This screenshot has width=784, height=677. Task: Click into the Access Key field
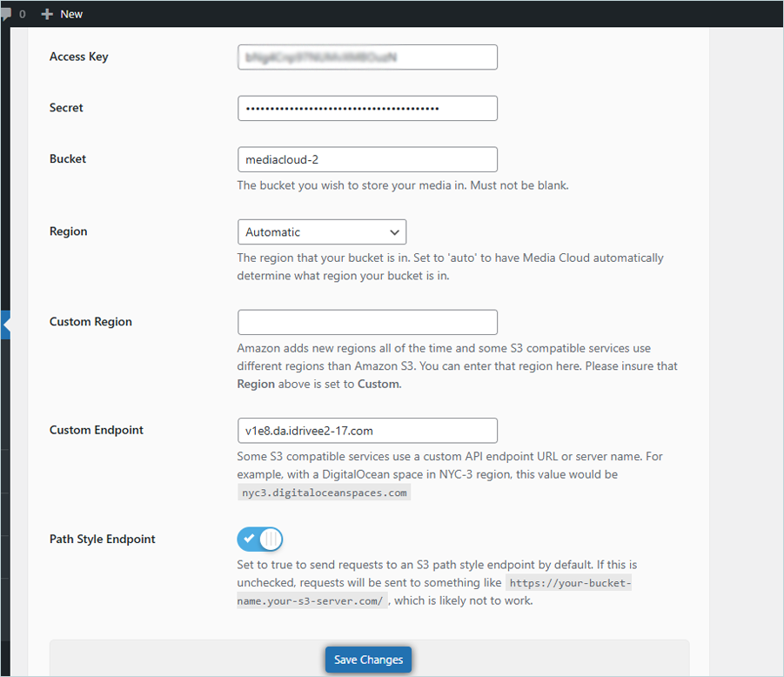coord(366,57)
